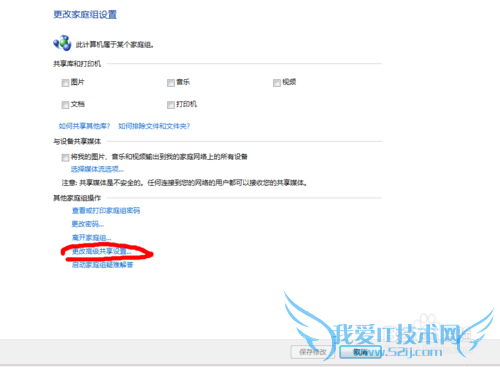This screenshot has height=367, width=500.
Task: Click the 共享库和打印机 section label
Action: point(77,64)
